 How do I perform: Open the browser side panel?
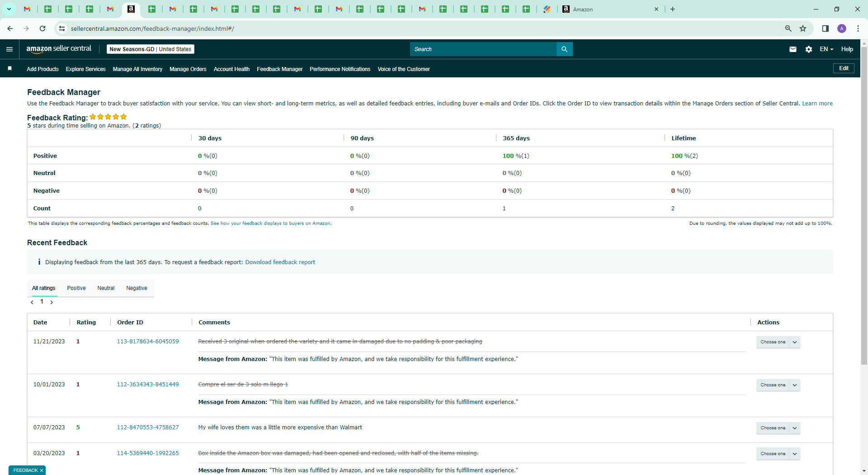coord(825,28)
